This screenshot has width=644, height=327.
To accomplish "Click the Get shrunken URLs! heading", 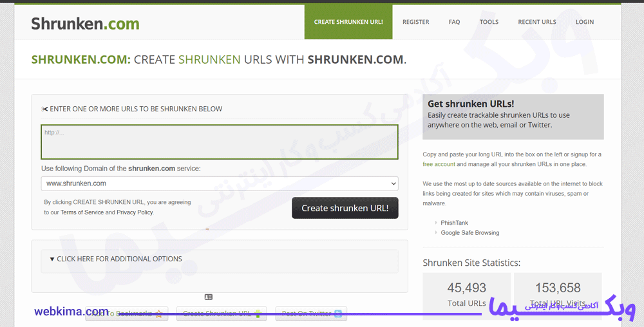I will (471, 104).
